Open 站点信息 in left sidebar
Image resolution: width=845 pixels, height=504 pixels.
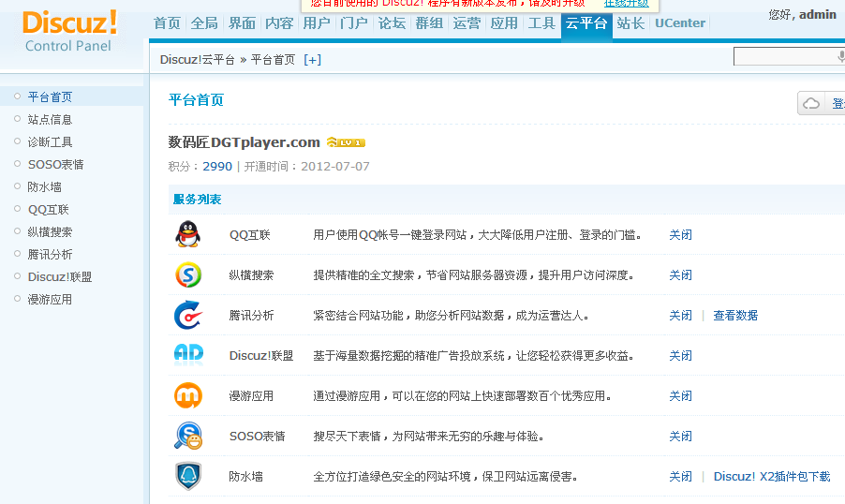pos(50,119)
